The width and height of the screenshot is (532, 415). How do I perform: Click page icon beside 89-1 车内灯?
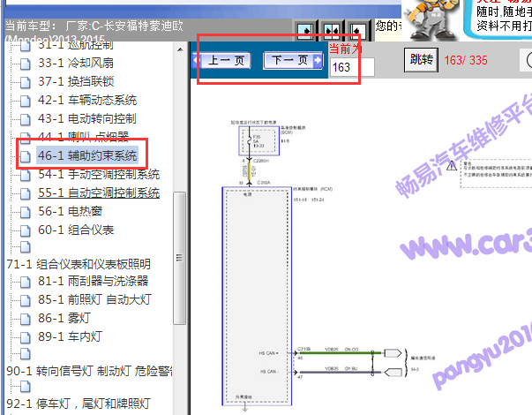pos(25,337)
